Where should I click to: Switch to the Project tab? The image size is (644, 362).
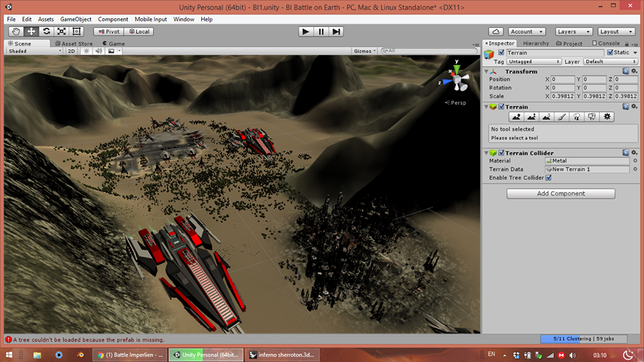[570, 43]
